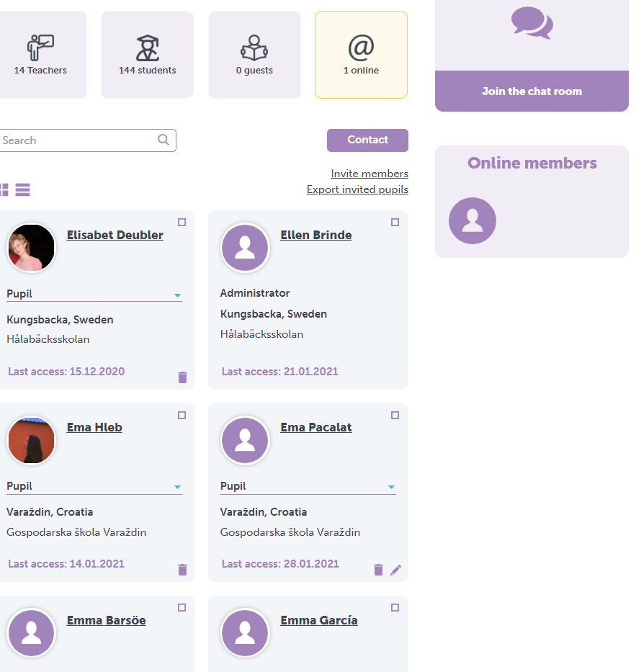Viewport: 636px width, 672px height.
Task: Tick the checkbox on Emma Barsöe's card
Action: coord(182,608)
